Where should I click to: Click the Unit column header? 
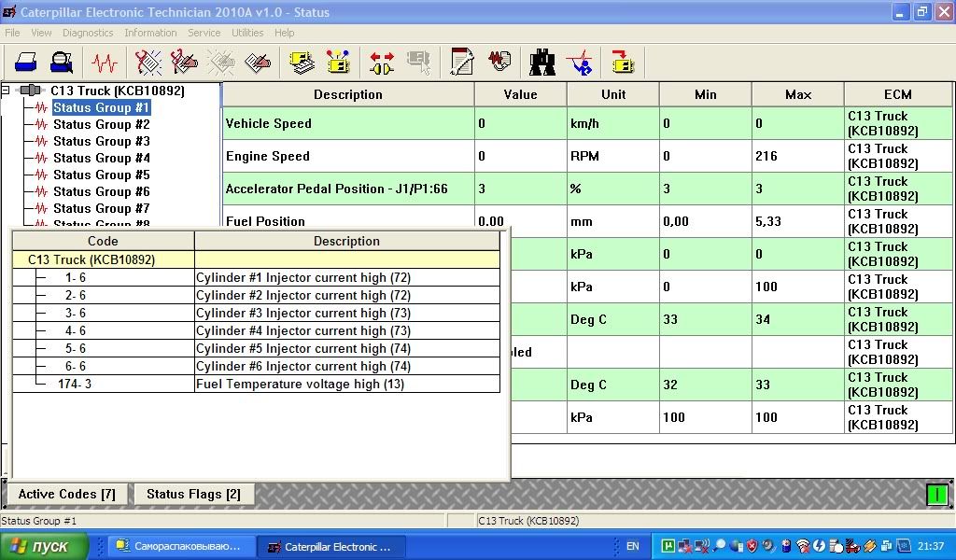613,94
